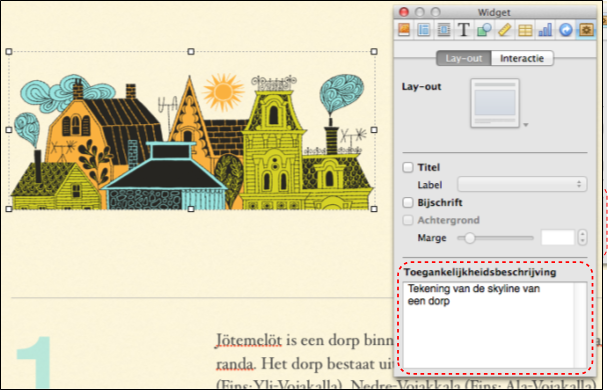Click the image's top-left selection handle
The height and width of the screenshot is (390, 611).
(x=9, y=51)
